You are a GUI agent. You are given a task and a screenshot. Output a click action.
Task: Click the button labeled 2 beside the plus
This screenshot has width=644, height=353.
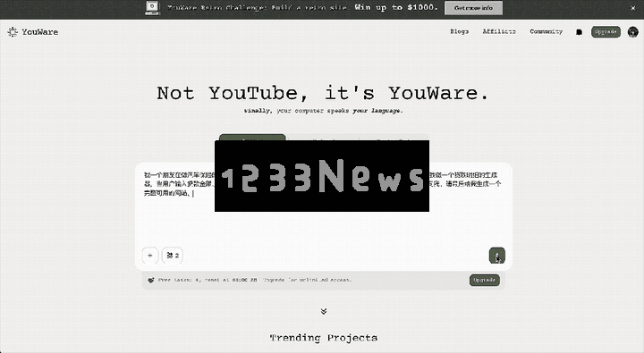173,256
